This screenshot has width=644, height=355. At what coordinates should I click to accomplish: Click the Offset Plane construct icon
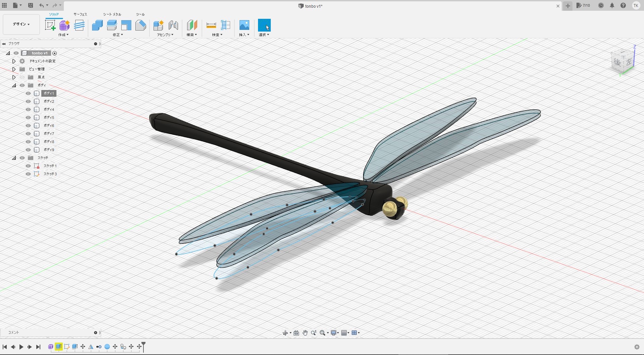pyautogui.click(x=192, y=25)
